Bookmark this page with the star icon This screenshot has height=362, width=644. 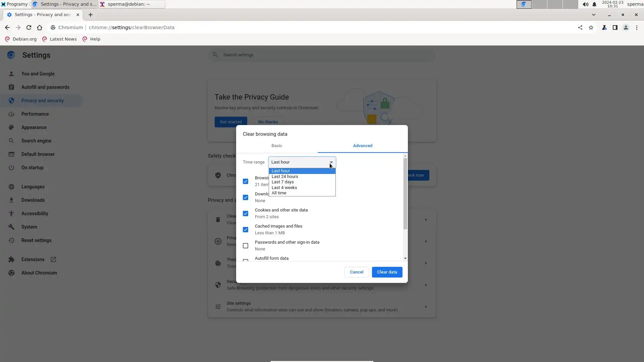pyautogui.click(x=591, y=27)
